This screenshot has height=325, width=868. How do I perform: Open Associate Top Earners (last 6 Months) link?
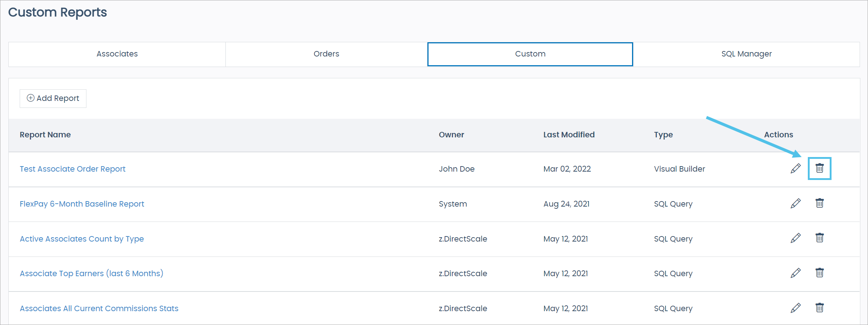[92, 274]
